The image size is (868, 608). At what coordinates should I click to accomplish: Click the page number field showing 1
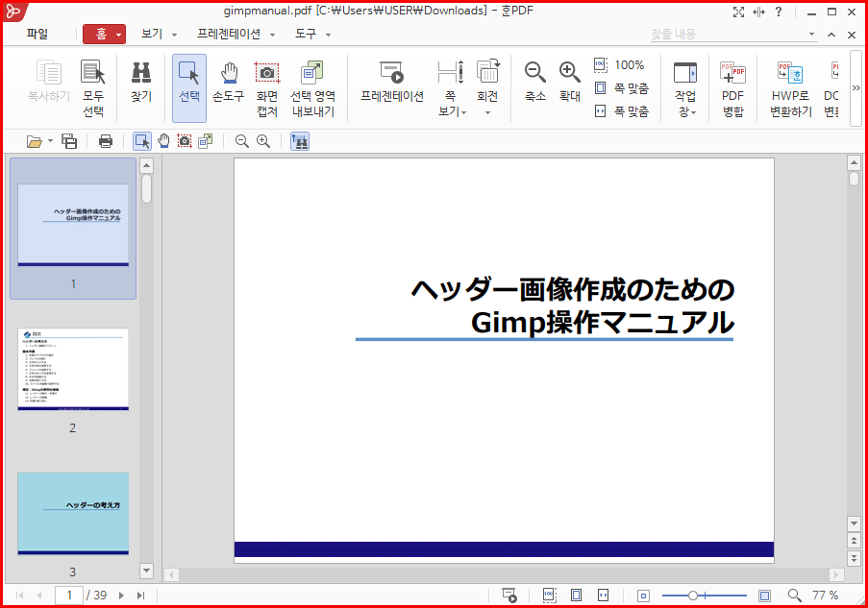(x=69, y=596)
